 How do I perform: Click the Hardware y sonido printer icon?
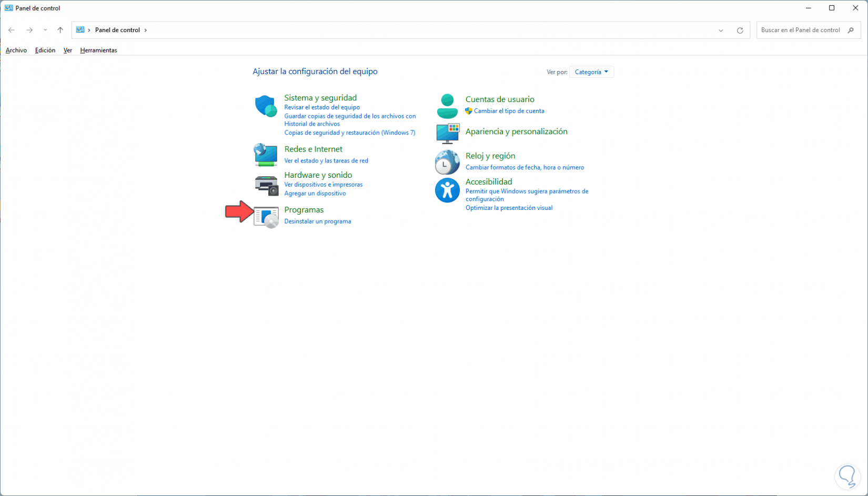266,186
